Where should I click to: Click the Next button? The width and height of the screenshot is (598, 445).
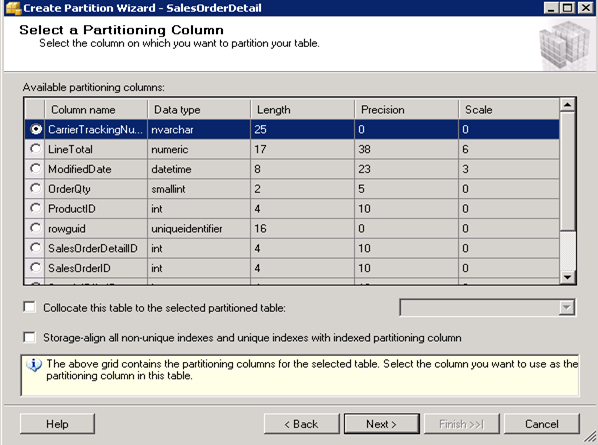click(x=381, y=424)
